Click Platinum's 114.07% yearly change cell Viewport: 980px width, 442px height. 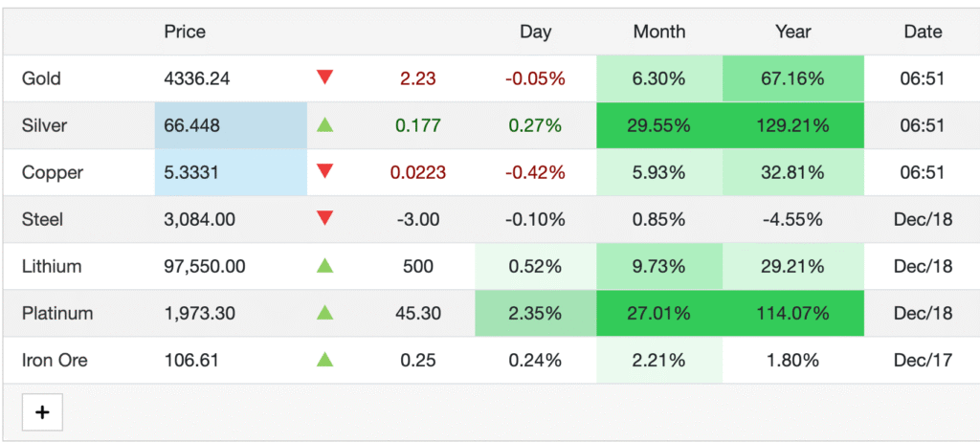792,313
